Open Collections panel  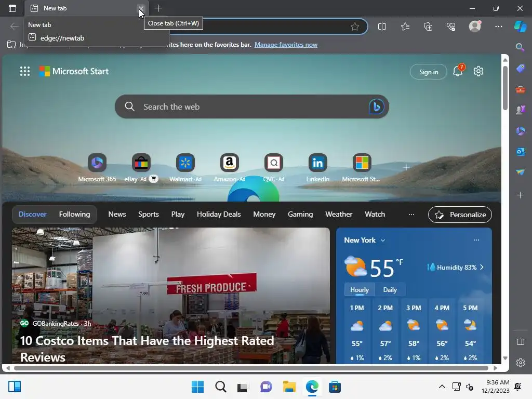(x=428, y=26)
